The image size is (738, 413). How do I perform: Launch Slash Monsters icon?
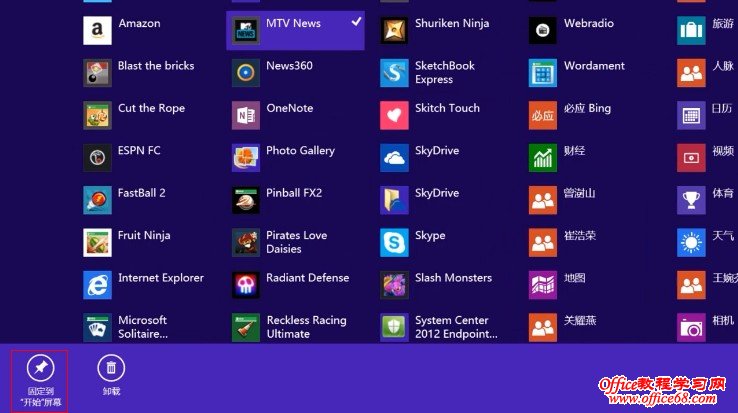coord(394,285)
